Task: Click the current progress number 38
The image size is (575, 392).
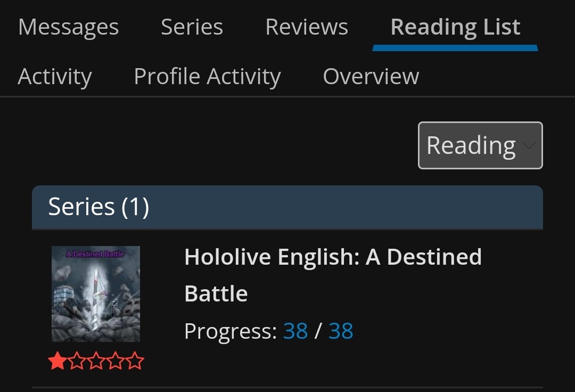Action: click(x=295, y=331)
